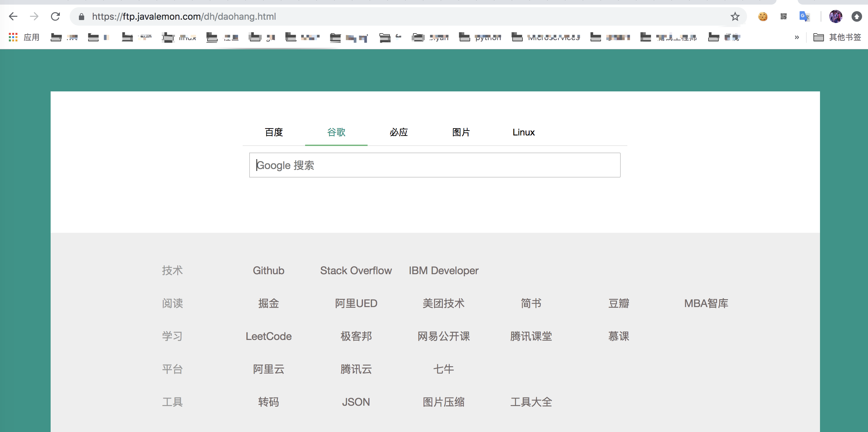
Task: Switch to the 必应 search tab
Action: click(398, 132)
